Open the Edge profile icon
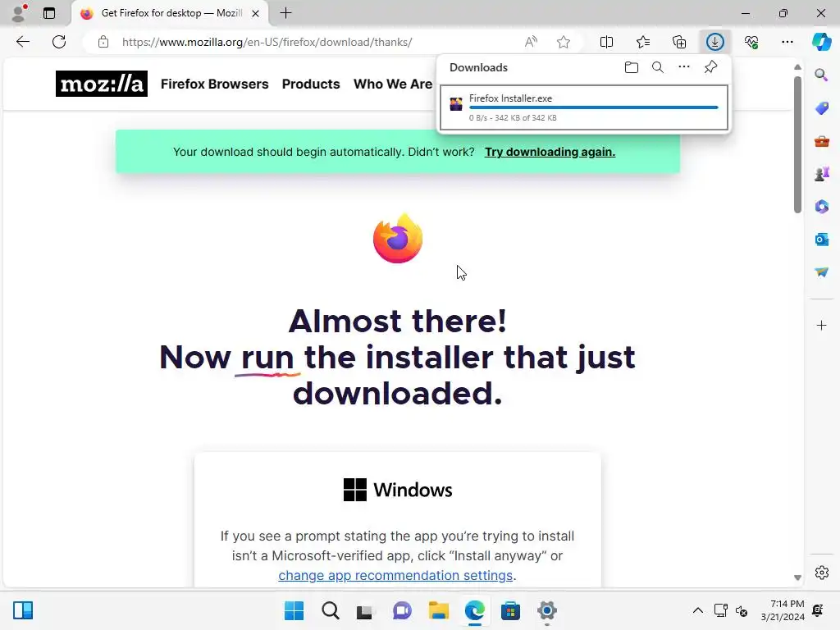This screenshot has width=840, height=630. coord(20,13)
